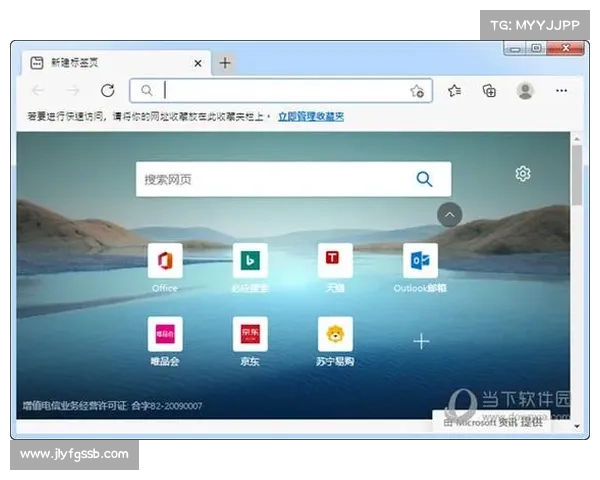Open a new tab with plus button

[x=225, y=63]
